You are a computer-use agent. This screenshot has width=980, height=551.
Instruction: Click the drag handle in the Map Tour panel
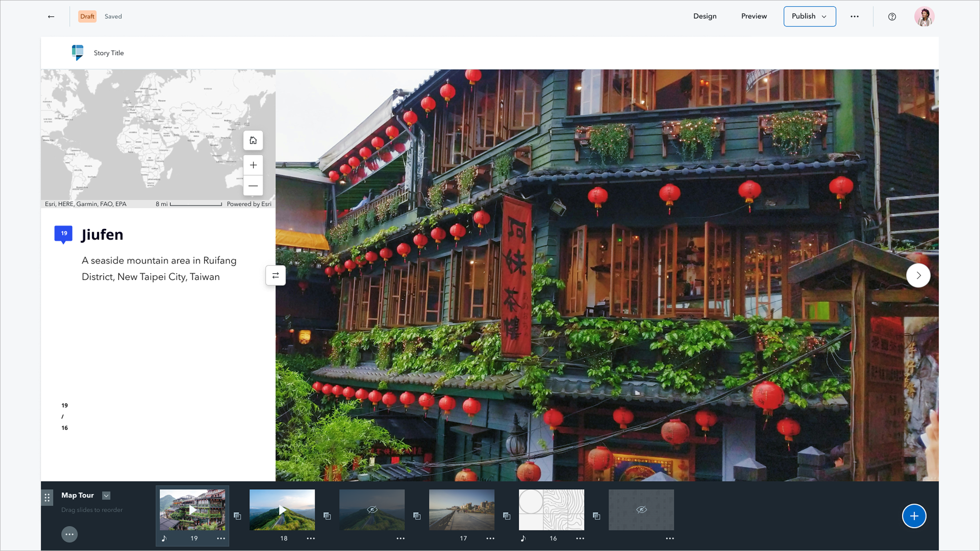[x=47, y=497]
